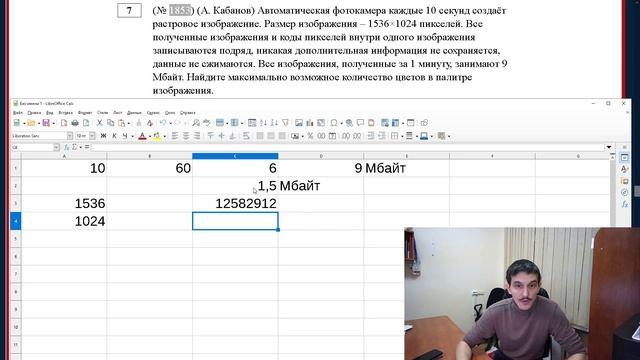Open the Name Box dropdown arrow
Screen dimensions: 640x360
(x=56, y=147)
